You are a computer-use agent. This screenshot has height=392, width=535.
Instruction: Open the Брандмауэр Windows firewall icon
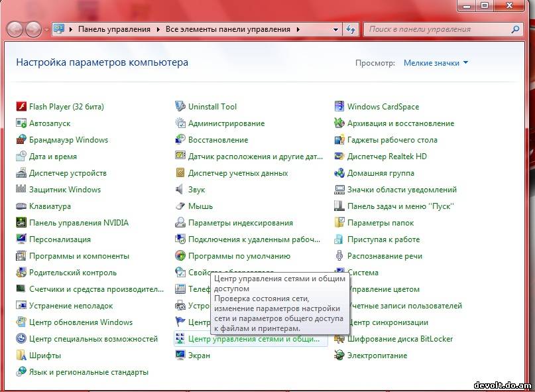21,140
